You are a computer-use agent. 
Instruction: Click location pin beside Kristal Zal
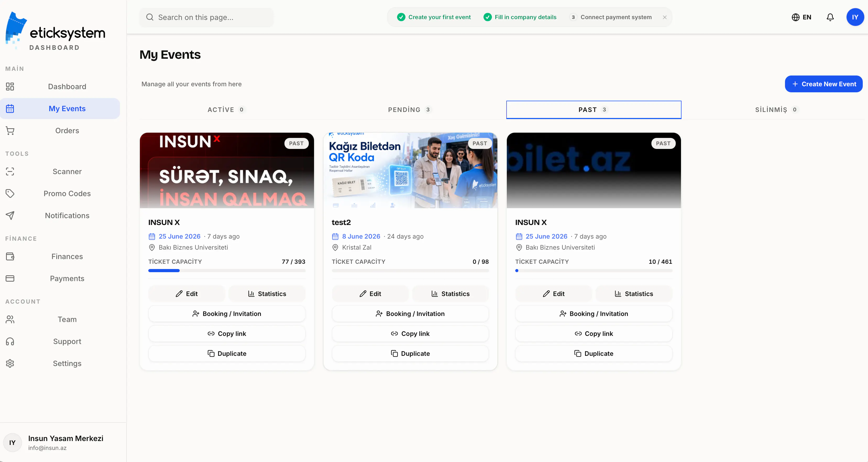pyautogui.click(x=335, y=248)
